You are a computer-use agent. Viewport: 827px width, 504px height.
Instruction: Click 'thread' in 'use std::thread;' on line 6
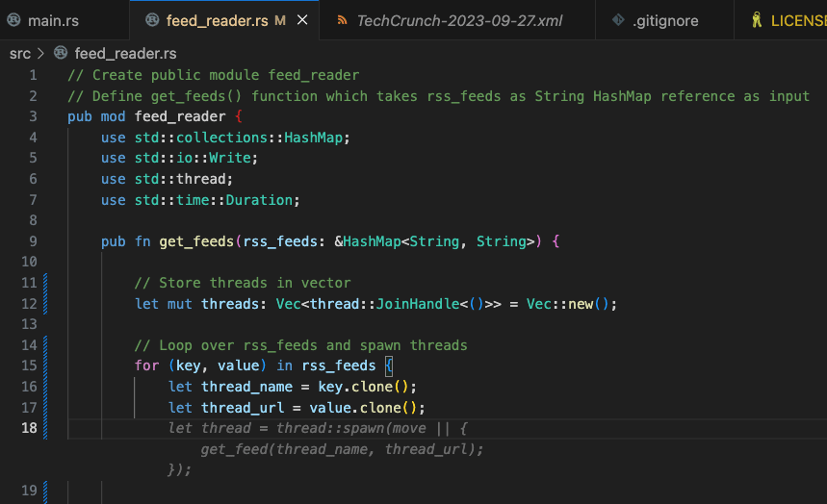[x=201, y=179]
